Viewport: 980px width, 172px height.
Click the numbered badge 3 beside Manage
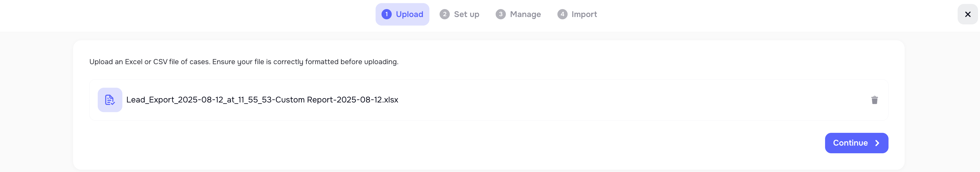coord(501,14)
